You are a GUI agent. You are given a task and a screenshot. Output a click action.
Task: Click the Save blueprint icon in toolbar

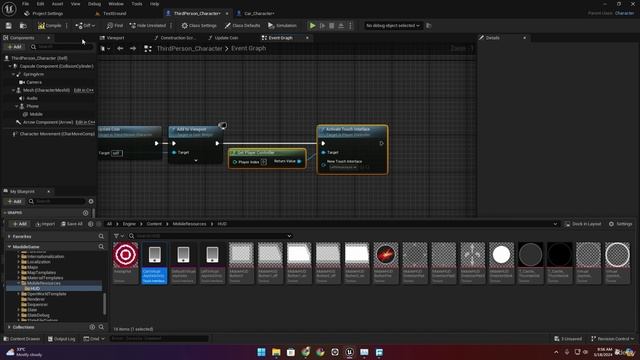[x=9, y=26]
